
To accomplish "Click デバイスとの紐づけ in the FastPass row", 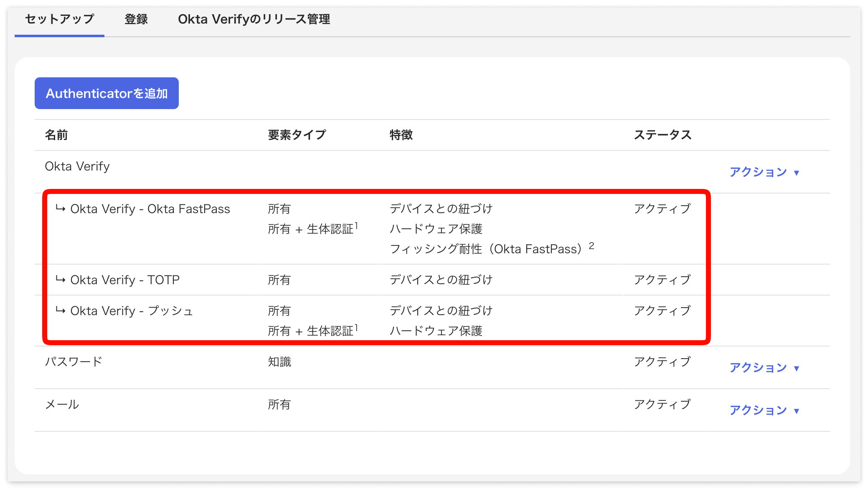I will (441, 209).
